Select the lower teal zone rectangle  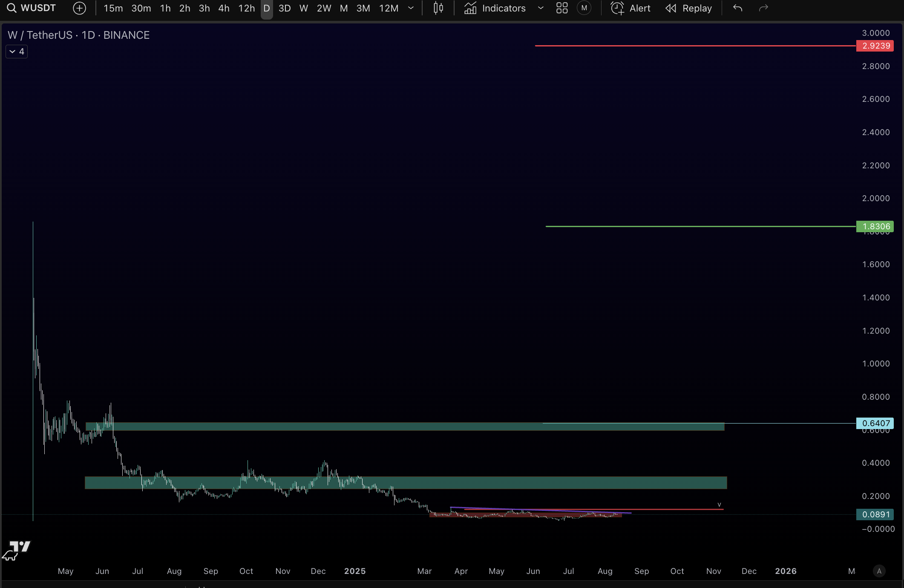coord(406,483)
